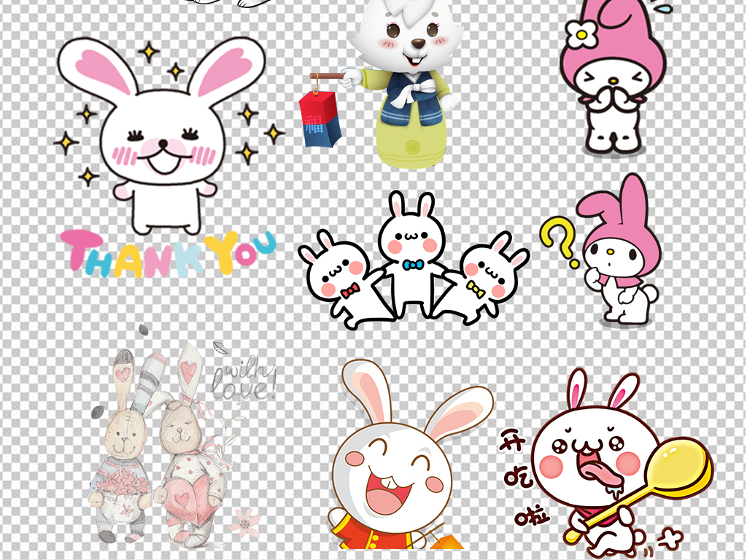Click the THANK YOU bunny illustration

167,157
